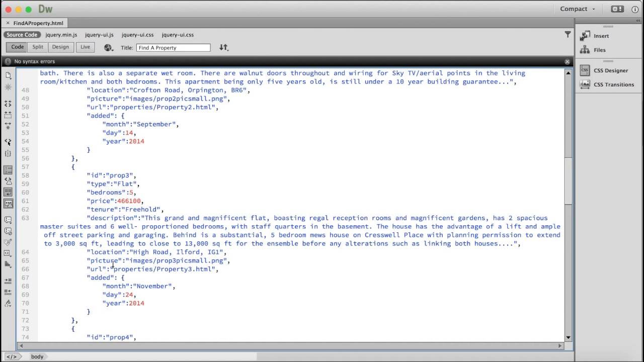Viewport: 644px width, 362px height.
Task: Select the body tag in tag selector
Action: coord(37,356)
